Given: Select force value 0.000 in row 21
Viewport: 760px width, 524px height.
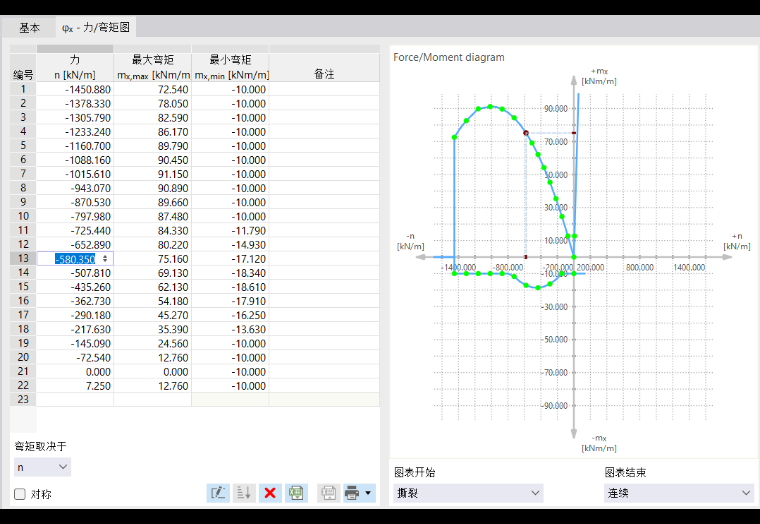Looking at the screenshot, I should tap(75, 372).
